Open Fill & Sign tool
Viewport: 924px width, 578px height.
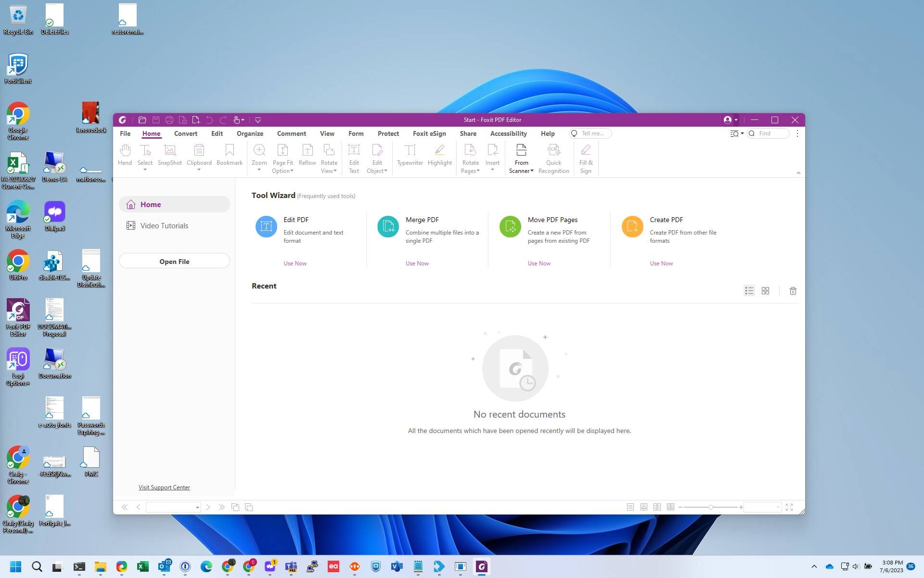click(x=586, y=158)
